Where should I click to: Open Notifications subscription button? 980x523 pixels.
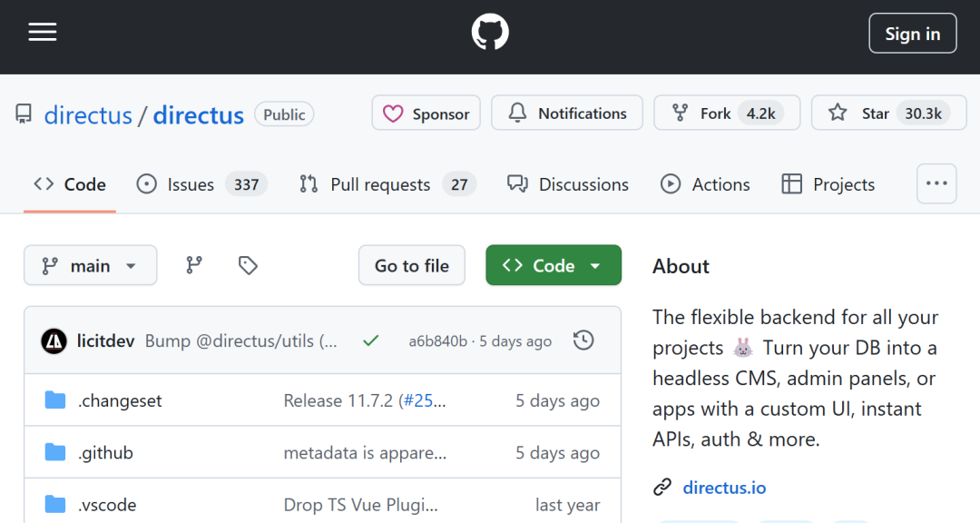(x=567, y=113)
